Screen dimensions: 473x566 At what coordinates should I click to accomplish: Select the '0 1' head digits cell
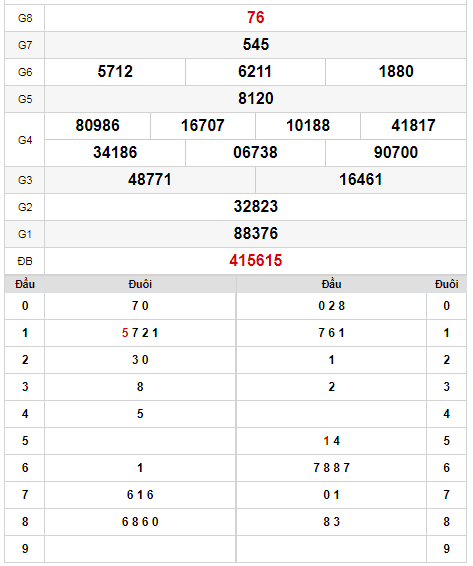(331, 495)
